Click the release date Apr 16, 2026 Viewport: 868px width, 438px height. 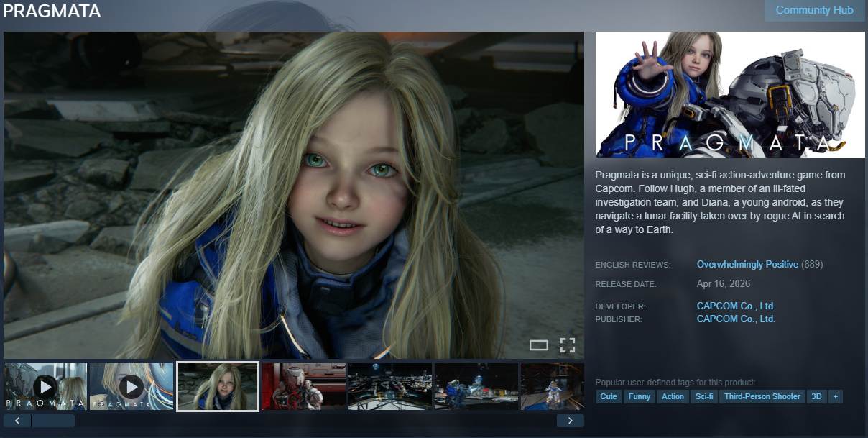pyautogui.click(x=724, y=284)
